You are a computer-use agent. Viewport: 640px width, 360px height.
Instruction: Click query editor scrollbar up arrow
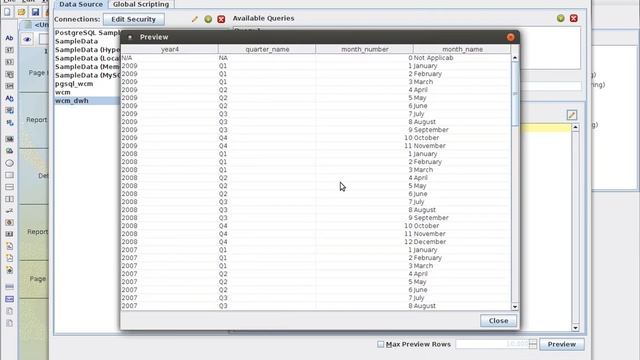(575, 128)
